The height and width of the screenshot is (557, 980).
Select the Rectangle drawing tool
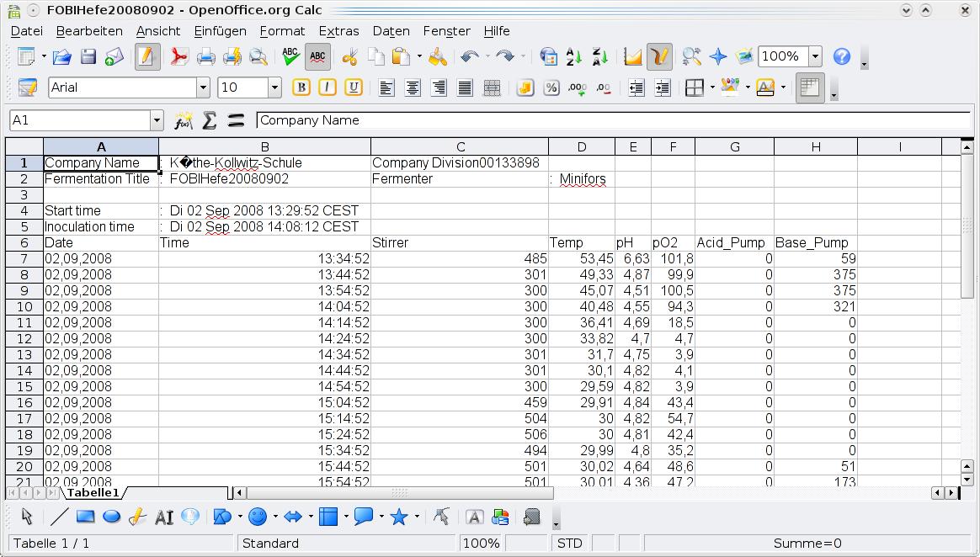tap(86, 517)
